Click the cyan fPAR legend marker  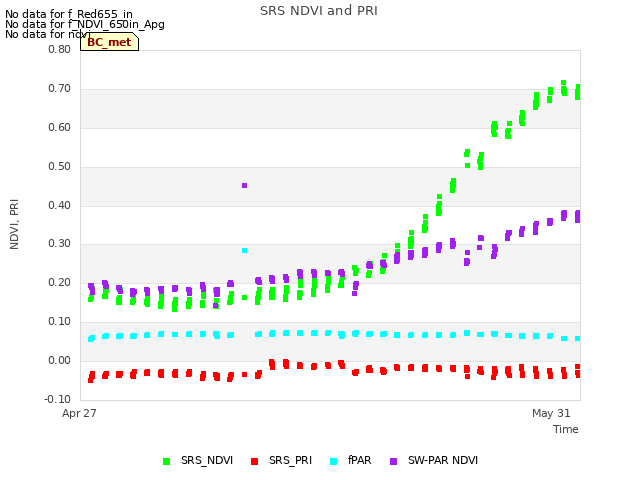[x=333, y=462]
